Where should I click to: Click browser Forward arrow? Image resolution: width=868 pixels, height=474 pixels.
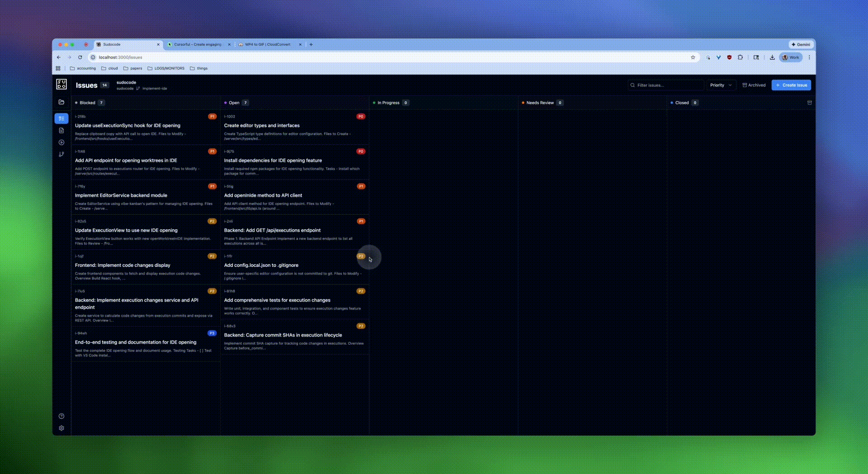coord(69,57)
